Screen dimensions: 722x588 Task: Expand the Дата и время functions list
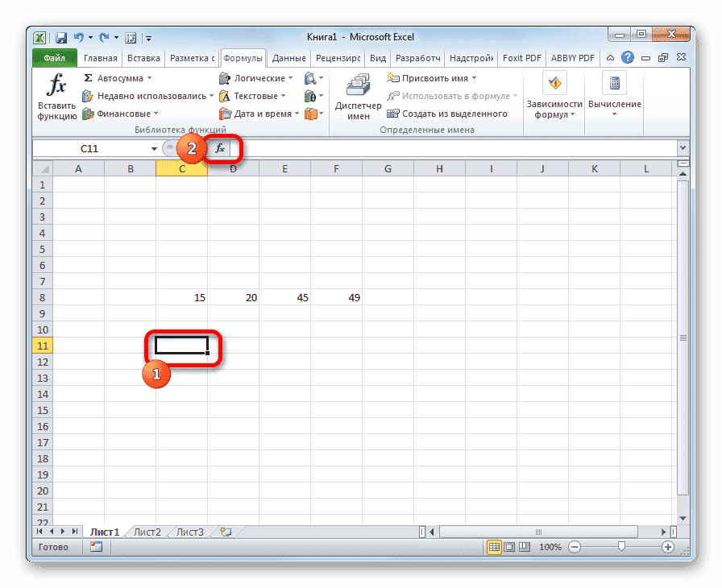click(x=256, y=113)
